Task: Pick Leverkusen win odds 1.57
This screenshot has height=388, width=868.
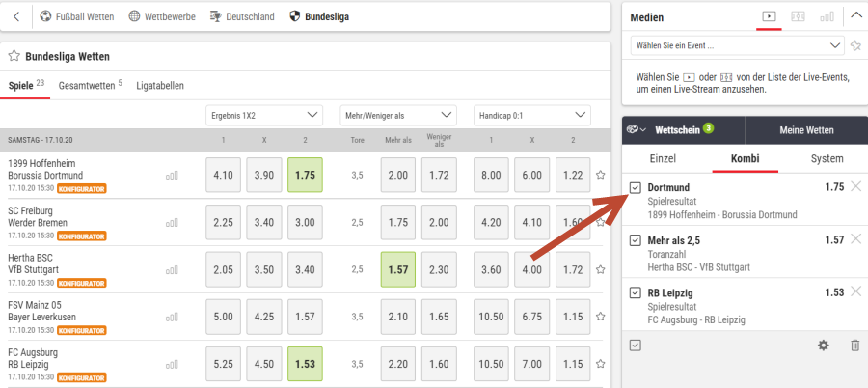Action: (305, 317)
